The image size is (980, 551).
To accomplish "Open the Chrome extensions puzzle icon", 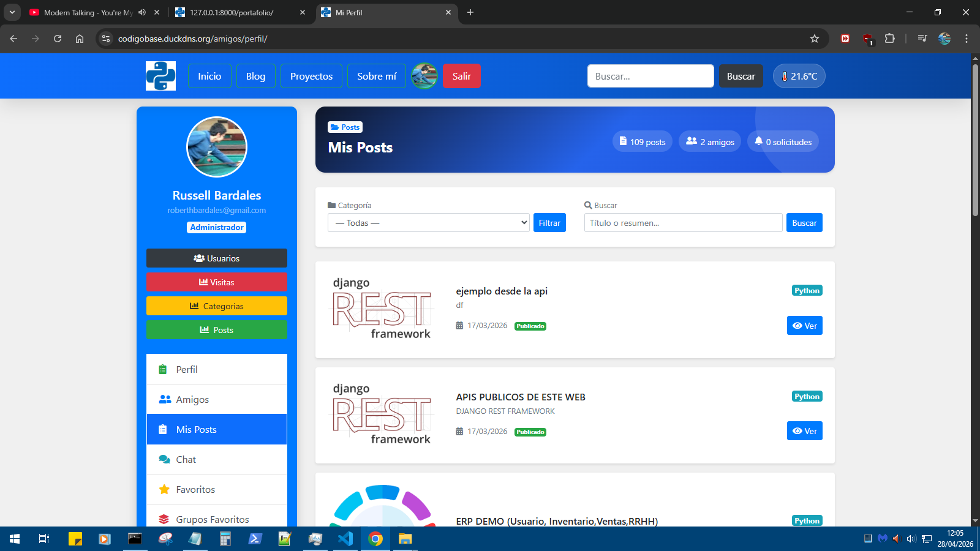I will 890,39.
